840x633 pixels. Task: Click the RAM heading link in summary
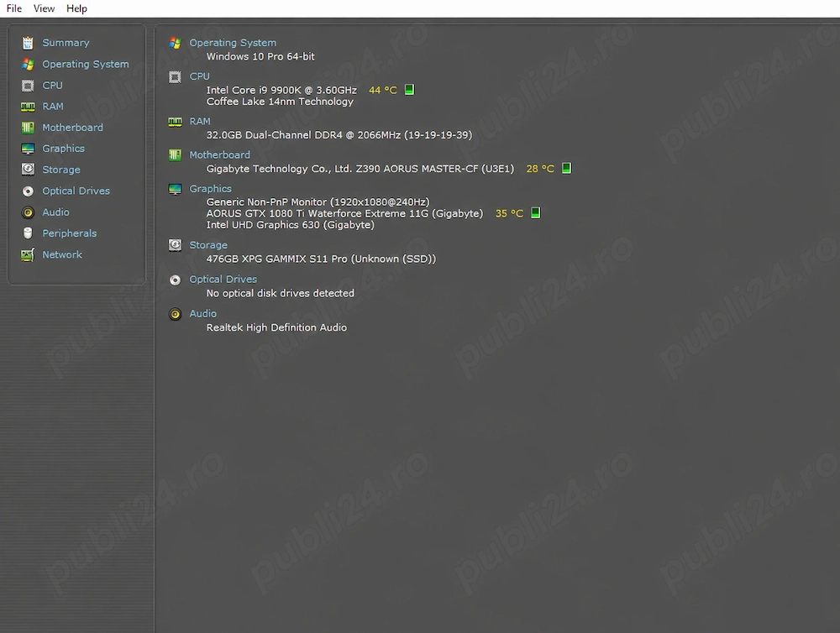pyautogui.click(x=200, y=122)
